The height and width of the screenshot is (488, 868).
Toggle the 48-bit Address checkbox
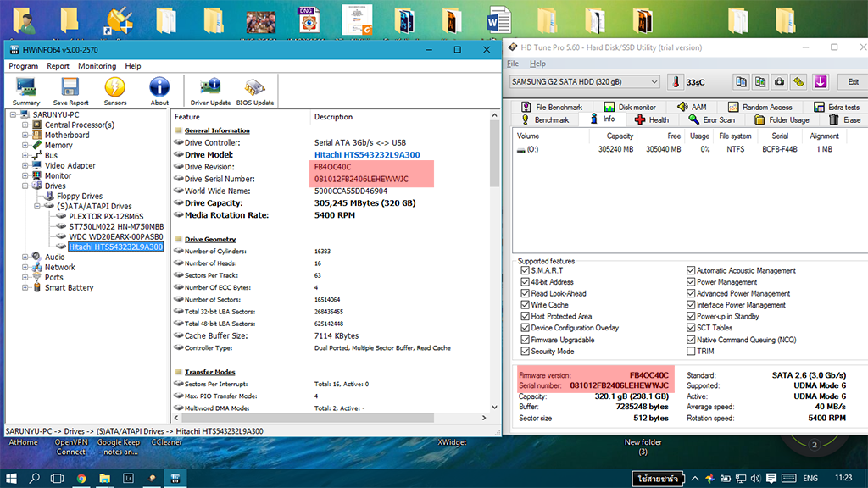pyautogui.click(x=525, y=282)
